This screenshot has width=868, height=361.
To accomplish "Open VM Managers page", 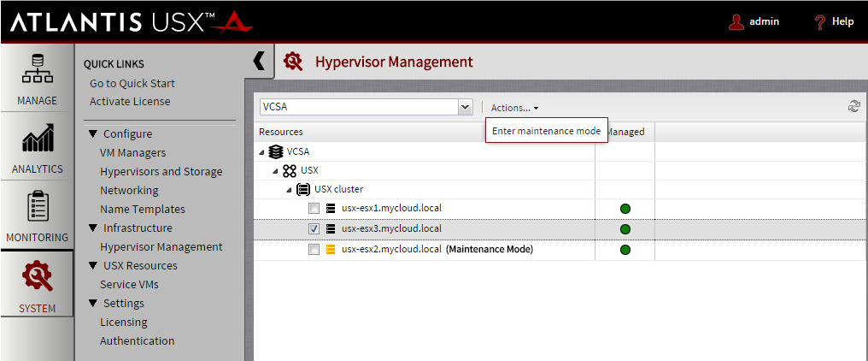I will pyautogui.click(x=133, y=152).
